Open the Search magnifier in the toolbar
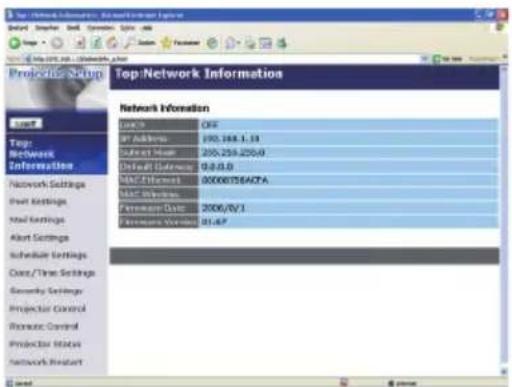Viewport: 512px width, 387px height. point(140,43)
